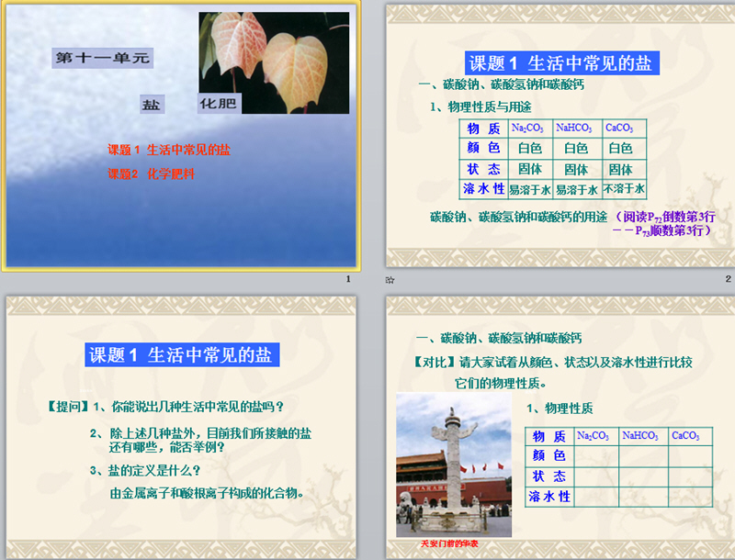735x560 pixels.
Task: Open the red '课题 1 生活中常见的盐' link on slide 1
Action: [x=169, y=151]
